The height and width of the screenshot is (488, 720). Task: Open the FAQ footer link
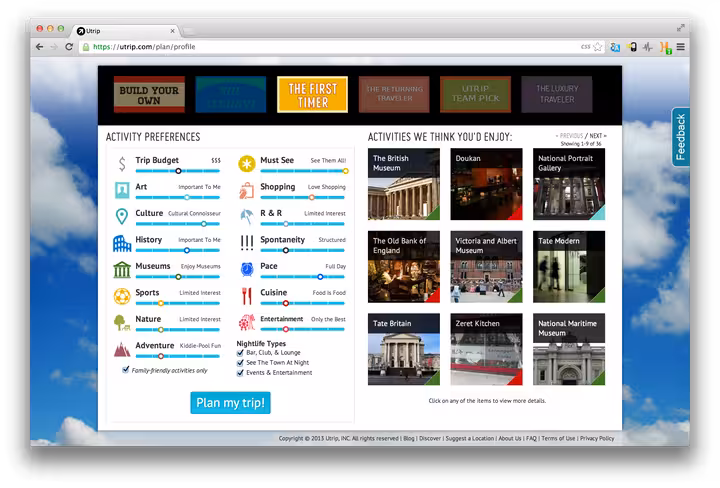tap(531, 438)
